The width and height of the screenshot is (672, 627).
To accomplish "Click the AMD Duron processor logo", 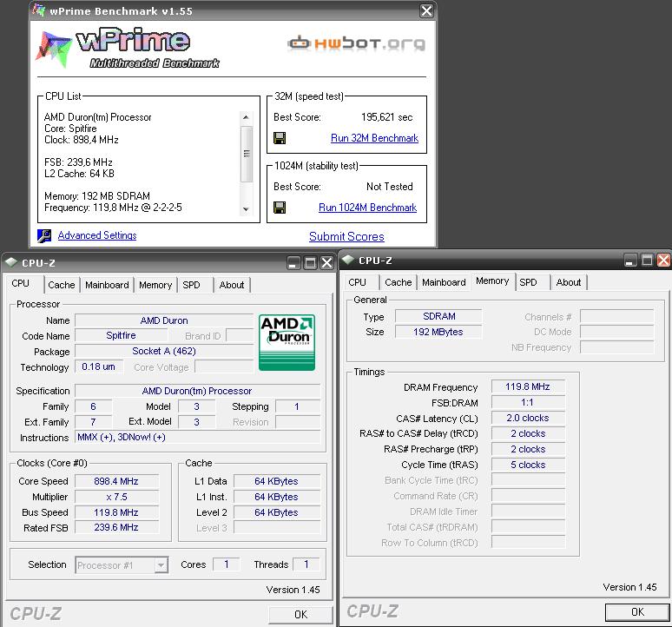I will 287,342.
